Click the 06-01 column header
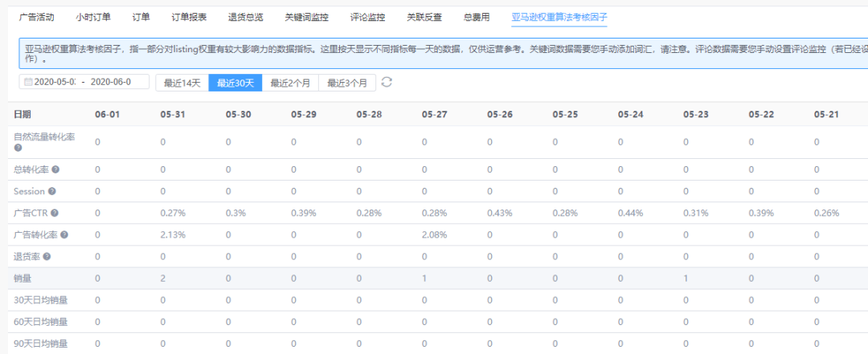 point(107,115)
